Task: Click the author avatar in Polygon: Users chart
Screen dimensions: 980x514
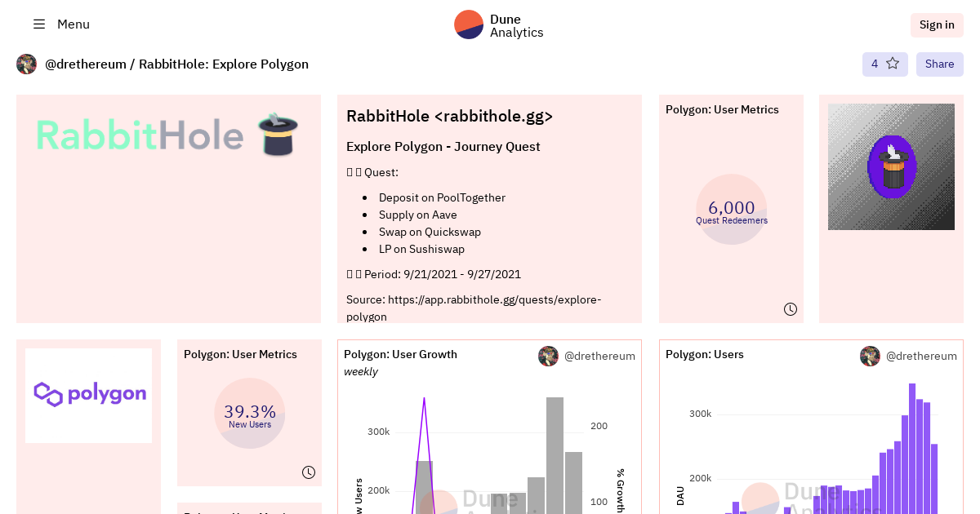Action: pyautogui.click(x=870, y=356)
